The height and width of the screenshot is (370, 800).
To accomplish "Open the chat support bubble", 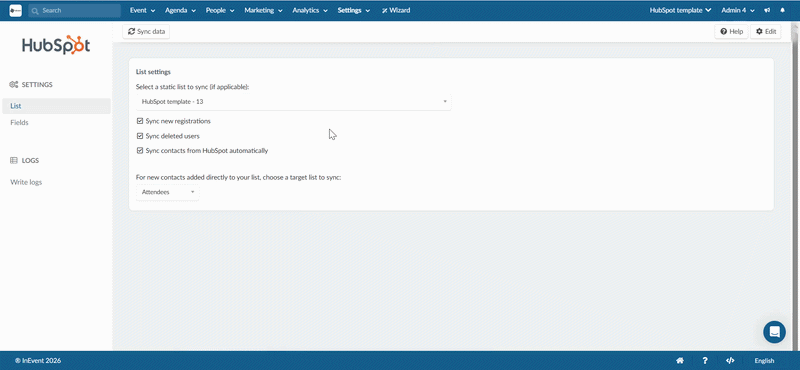I will tap(774, 332).
